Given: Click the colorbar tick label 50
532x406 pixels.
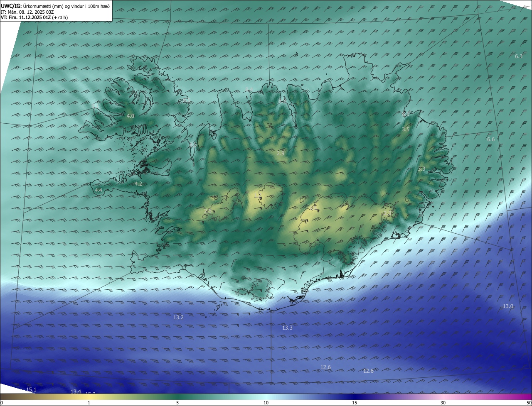Looking at the screenshot, I should coord(529,403).
